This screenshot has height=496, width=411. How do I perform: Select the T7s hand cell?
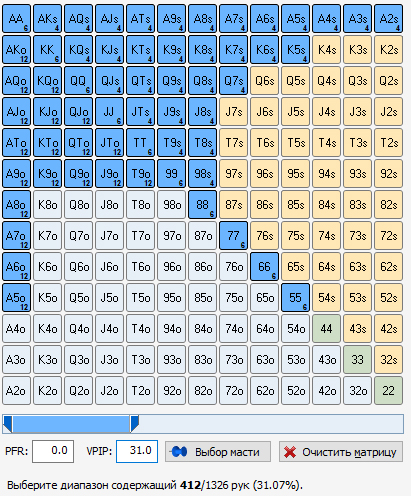[x=233, y=143]
